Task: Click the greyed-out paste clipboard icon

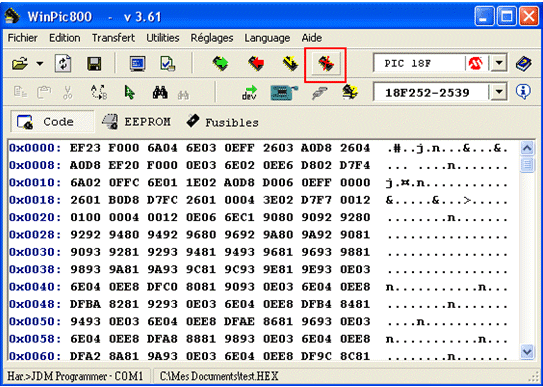Action: (44, 92)
